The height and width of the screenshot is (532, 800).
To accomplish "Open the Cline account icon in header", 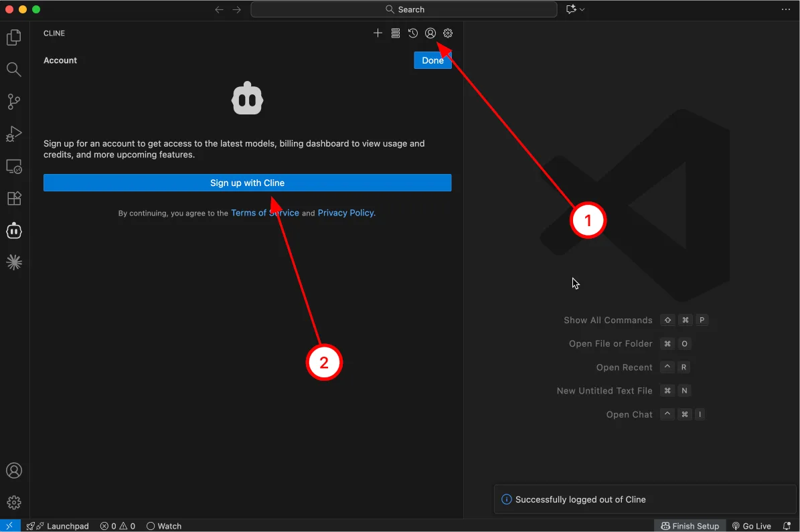I will pyautogui.click(x=430, y=33).
